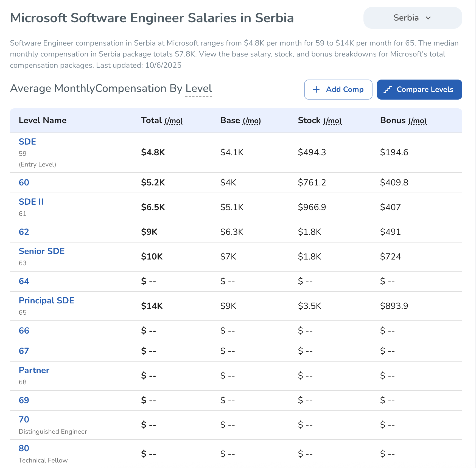Click the Total (/mo) column unit
Image resolution: width=476 pixels, height=468 pixels.
point(173,121)
